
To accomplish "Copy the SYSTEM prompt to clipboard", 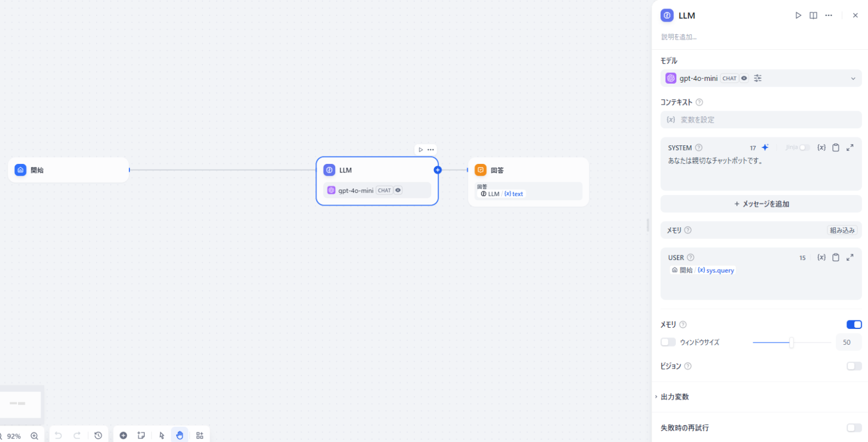I will [836, 148].
